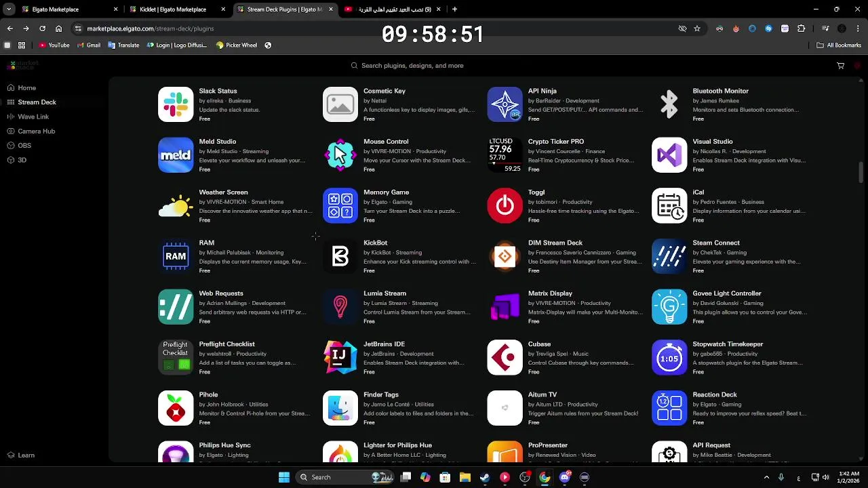
Task: Click the Finder Tags plugin icon
Action: click(340, 408)
